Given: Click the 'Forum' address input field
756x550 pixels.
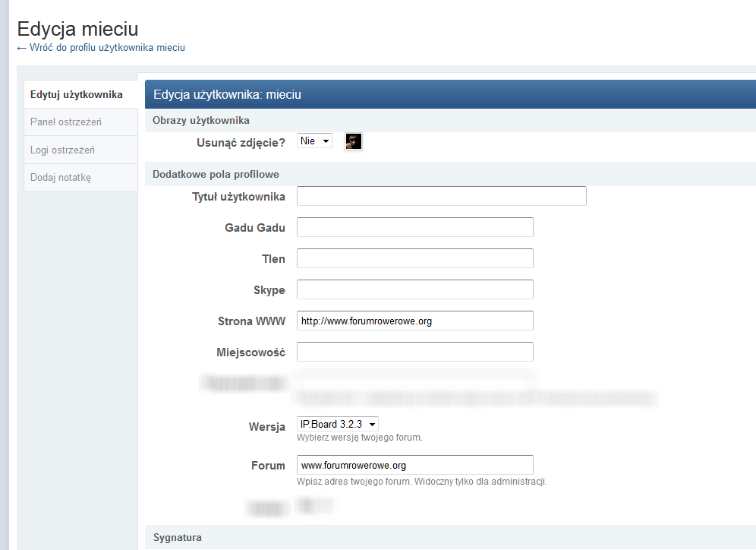Looking at the screenshot, I should click(x=414, y=464).
